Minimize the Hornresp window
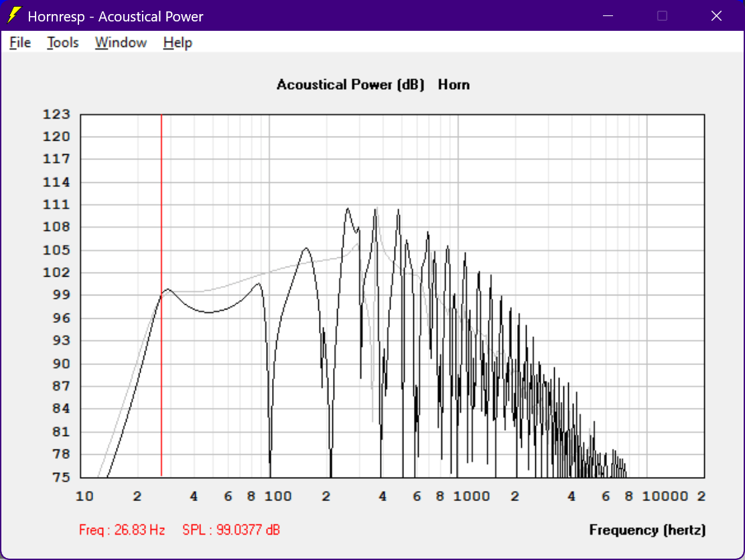The image size is (745, 560). point(608,15)
